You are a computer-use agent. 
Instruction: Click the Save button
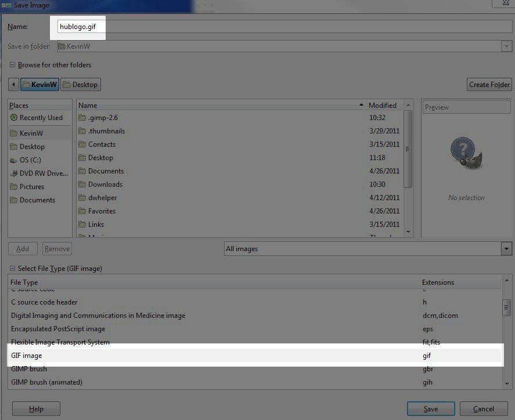coord(430,408)
